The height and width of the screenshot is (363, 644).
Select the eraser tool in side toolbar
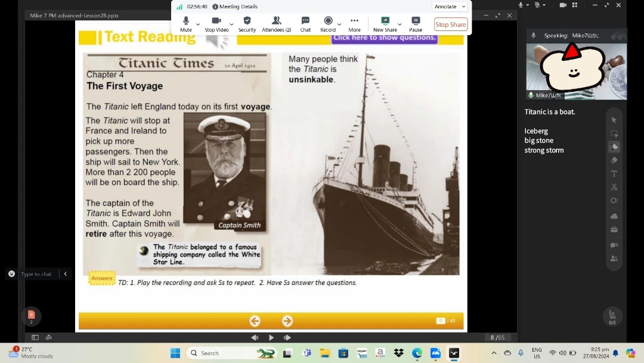coord(614,161)
